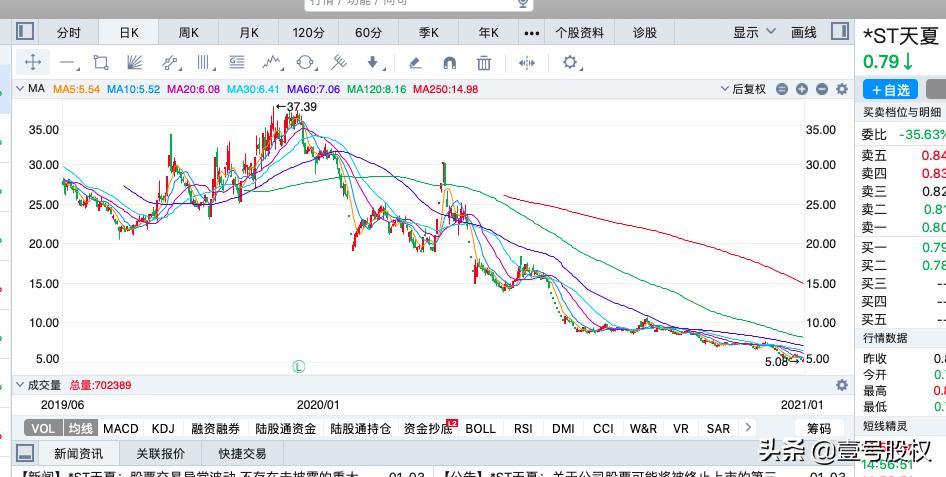
Task: Open MA indicator settings gear
Action: point(842,89)
